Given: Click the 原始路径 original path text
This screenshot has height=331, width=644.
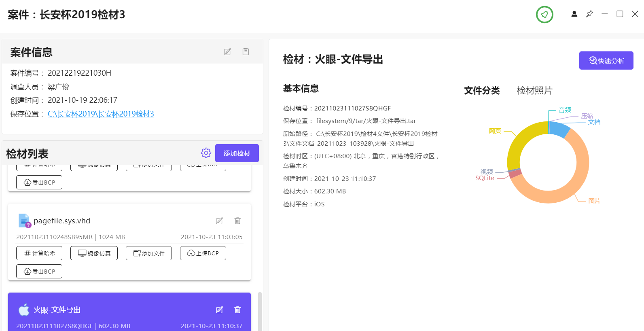Looking at the screenshot, I should point(360,139).
